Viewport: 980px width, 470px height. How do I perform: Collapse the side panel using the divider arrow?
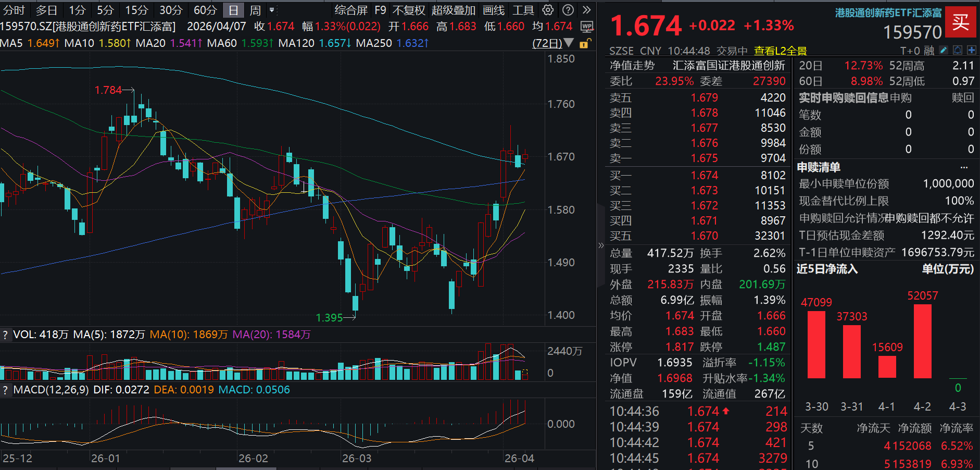pos(601,245)
